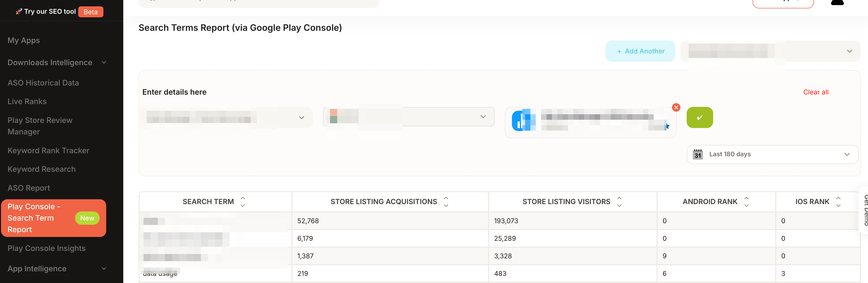Open Try our SEO tool link
The image size is (868, 283).
(50, 11)
